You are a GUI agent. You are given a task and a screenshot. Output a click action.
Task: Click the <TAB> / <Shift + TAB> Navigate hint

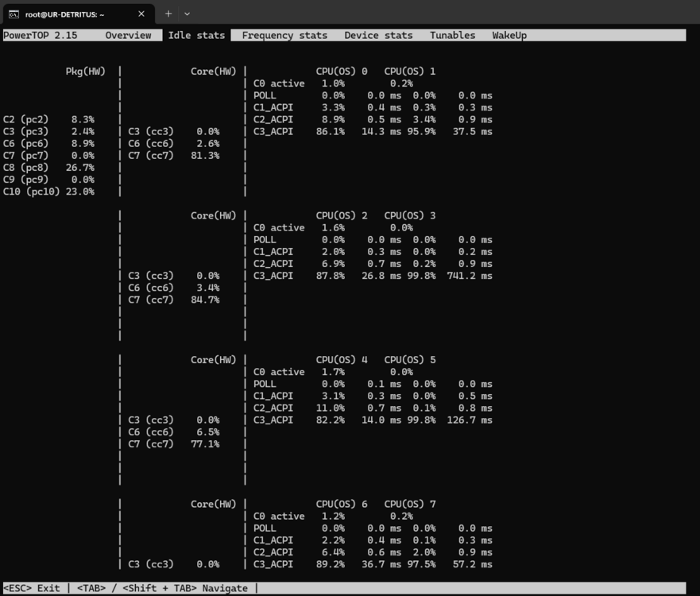click(x=162, y=588)
